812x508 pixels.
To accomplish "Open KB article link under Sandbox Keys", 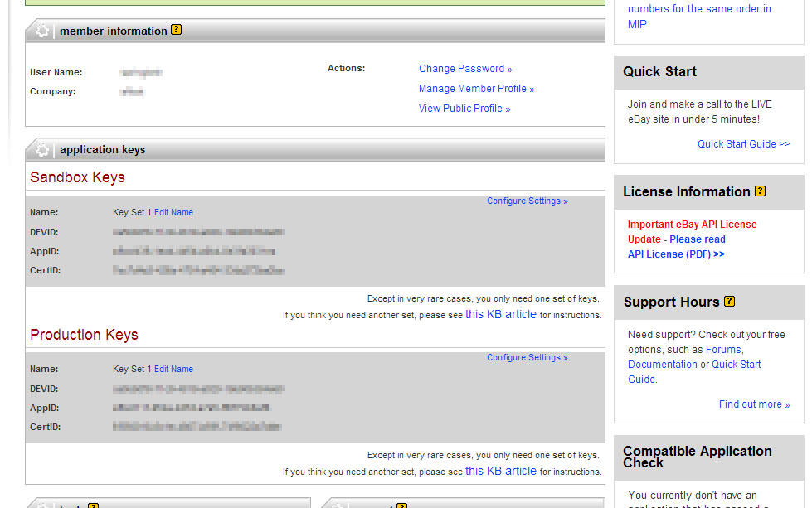I will 501,314.
